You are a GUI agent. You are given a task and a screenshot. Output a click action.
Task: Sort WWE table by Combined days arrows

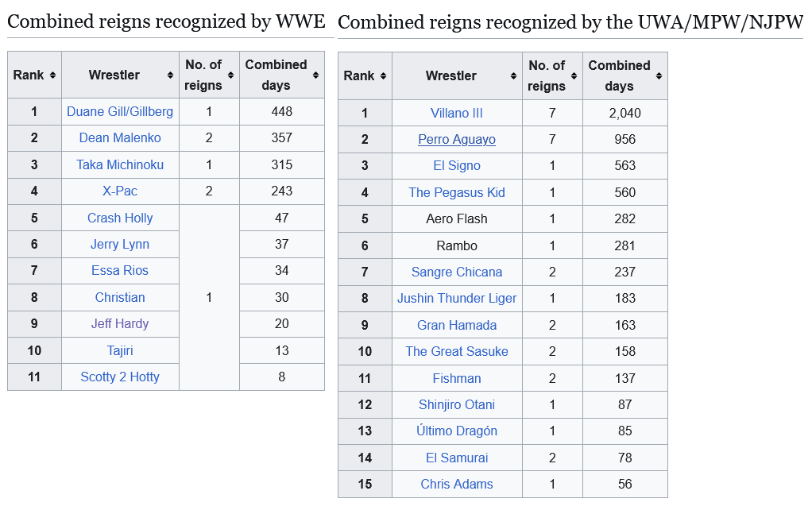click(x=315, y=75)
